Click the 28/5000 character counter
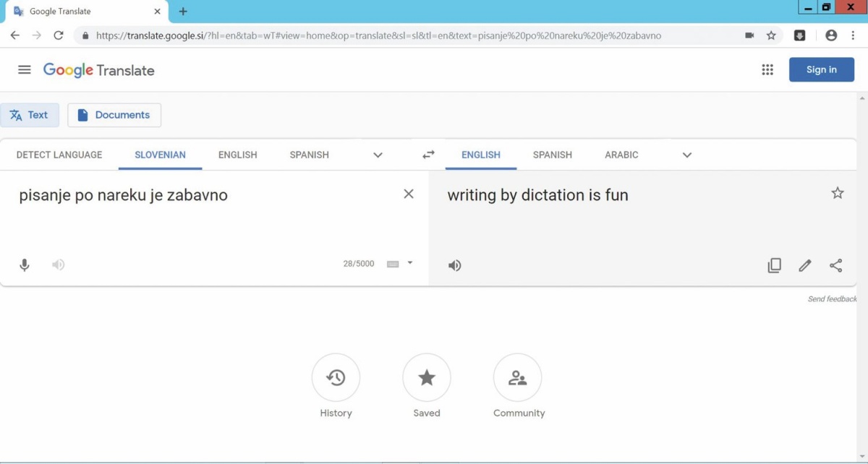Viewport: 868px width, 464px height. click(359, 264)
